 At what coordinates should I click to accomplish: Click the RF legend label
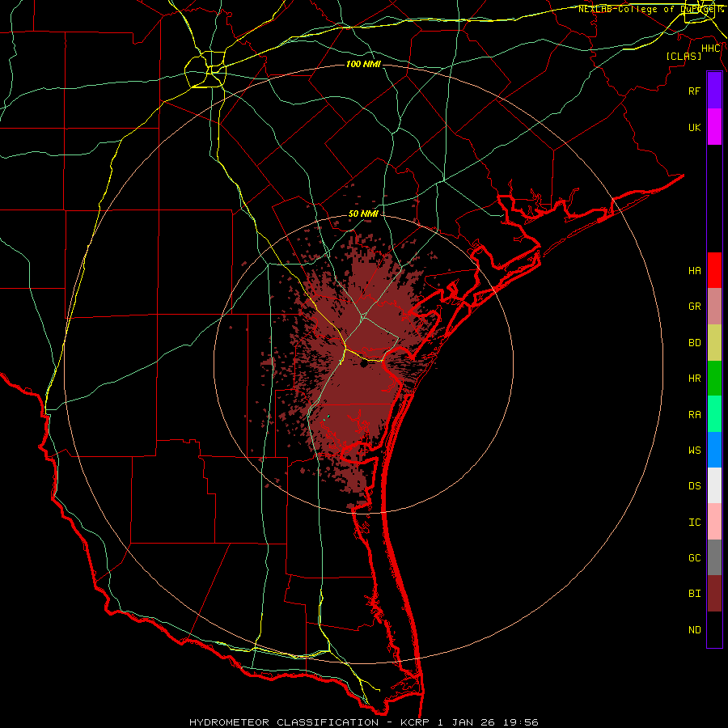(x=694, y=91)
